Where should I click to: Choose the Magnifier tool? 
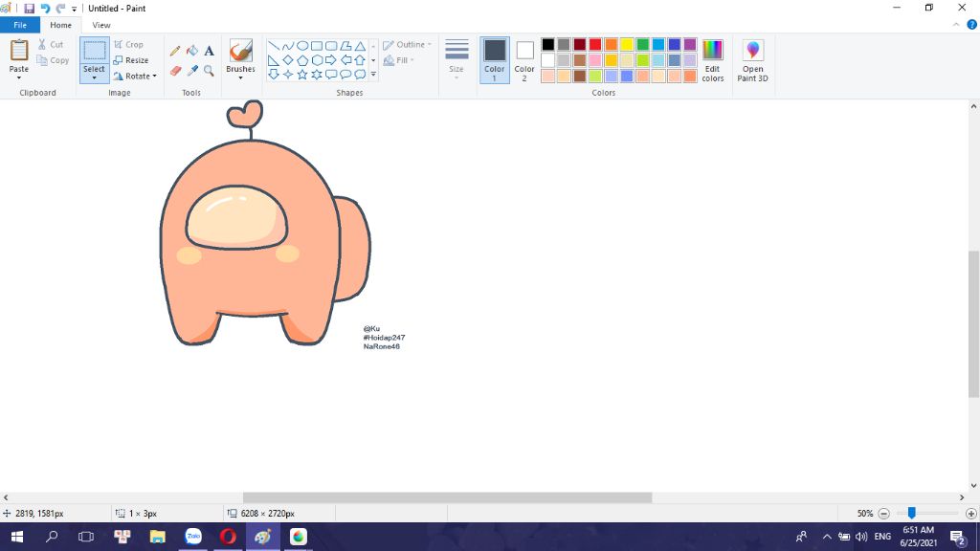coord(209,71)
